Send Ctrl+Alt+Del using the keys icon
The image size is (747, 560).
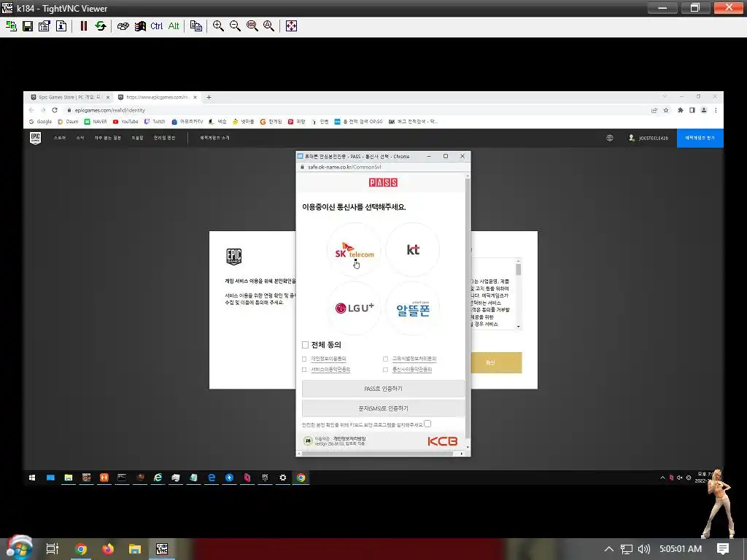[123, 26]
